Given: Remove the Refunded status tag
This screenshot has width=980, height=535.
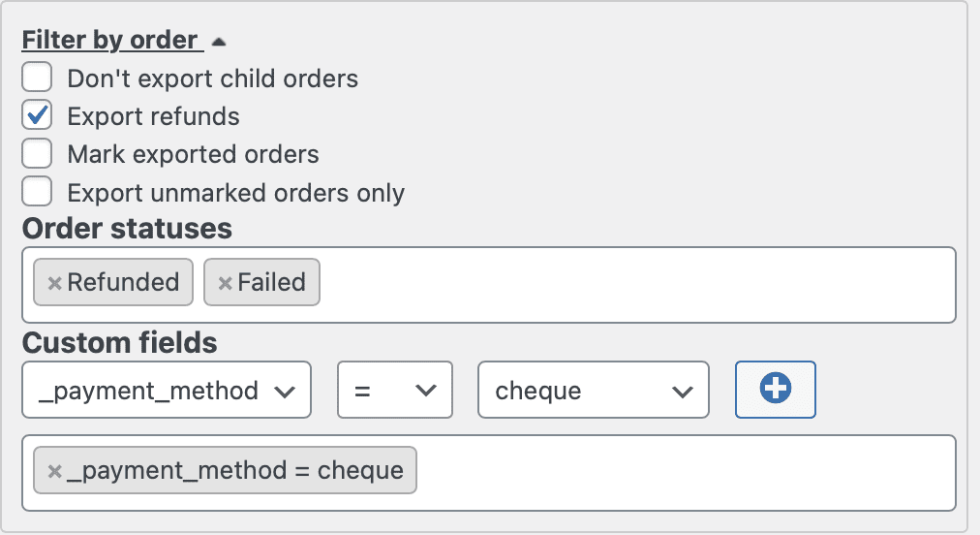Looking at the screenshot, I should click(x=55, y=283).
